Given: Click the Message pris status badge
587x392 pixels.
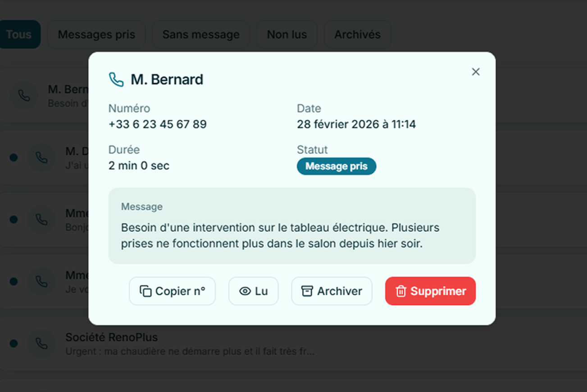Looking at the screenshot, I should click(336, 166).
